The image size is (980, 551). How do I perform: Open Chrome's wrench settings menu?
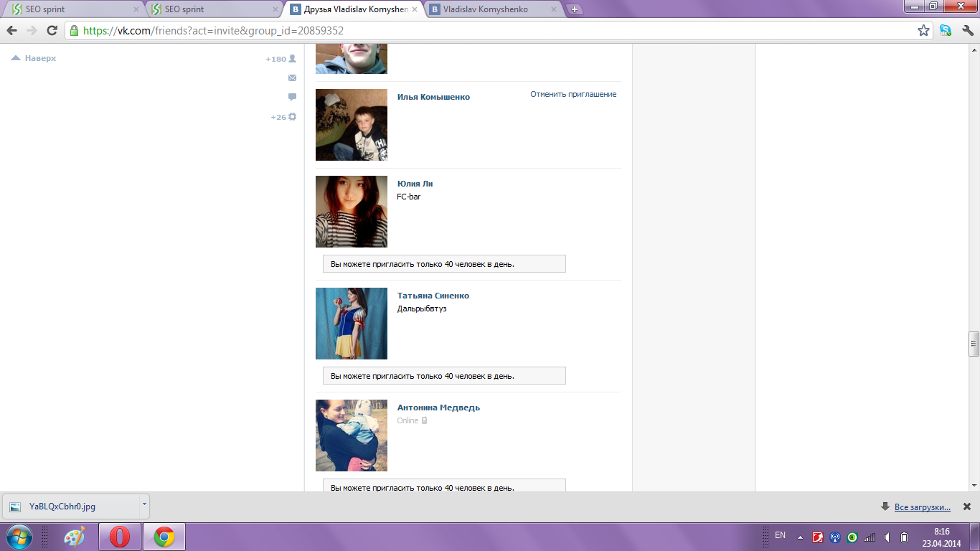tap(967, 30)
